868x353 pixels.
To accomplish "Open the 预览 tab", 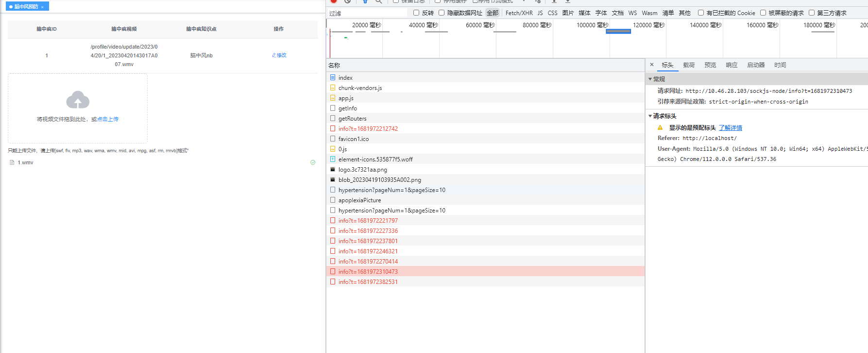I will pos(710,65).
